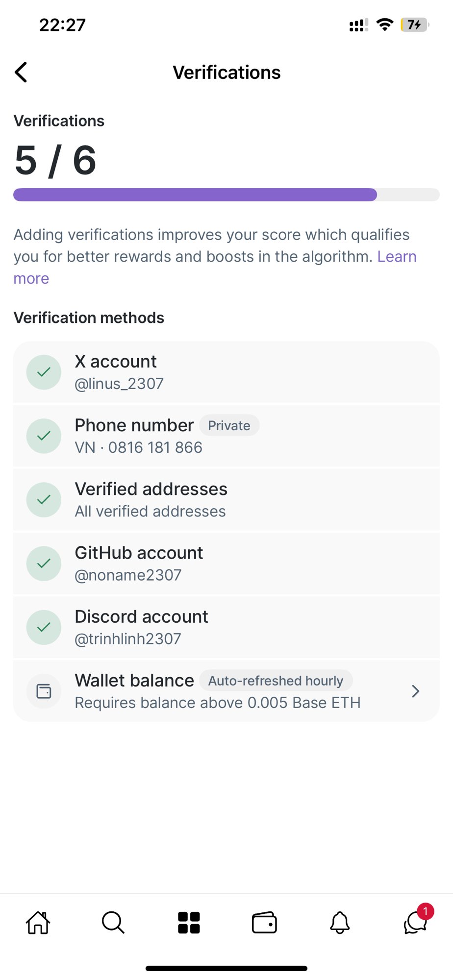Open the Search magnifier tab
The height and width of the screenshot is (980, 453).
click(x=113, y=923)
